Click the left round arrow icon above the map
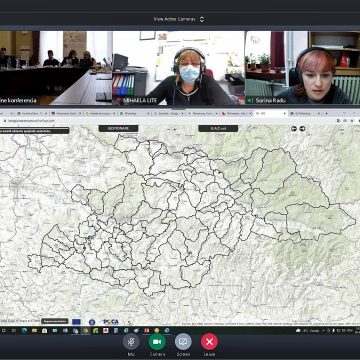Viewport: 360px width, 360px height. click(294, 128)
